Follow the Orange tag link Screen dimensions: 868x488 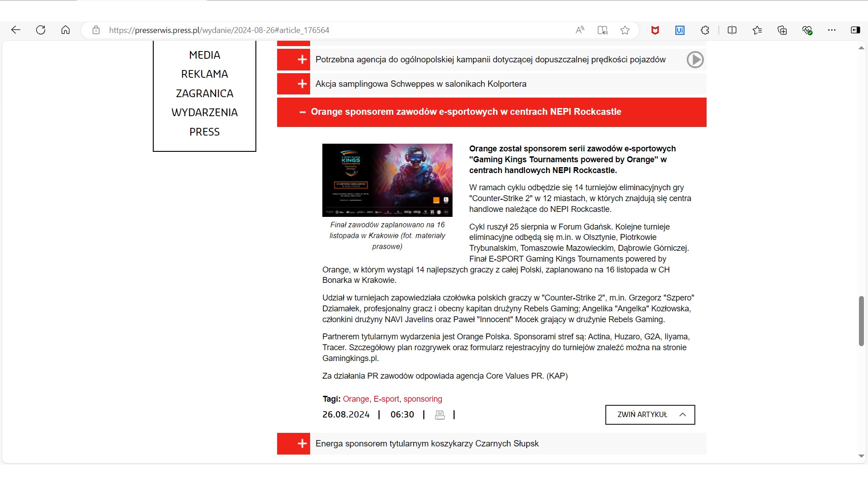pyautogui.click(x=356, y=399)
